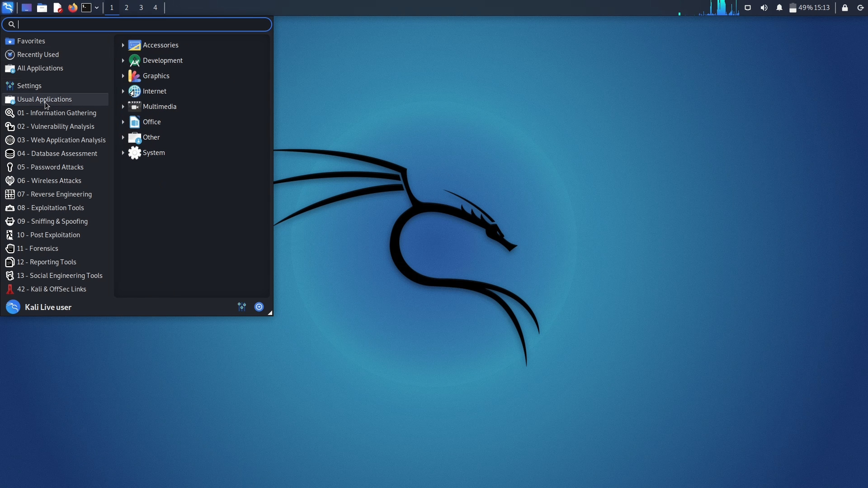
Task: Click the Graphics category icon
Action: [x=134, y=76]
